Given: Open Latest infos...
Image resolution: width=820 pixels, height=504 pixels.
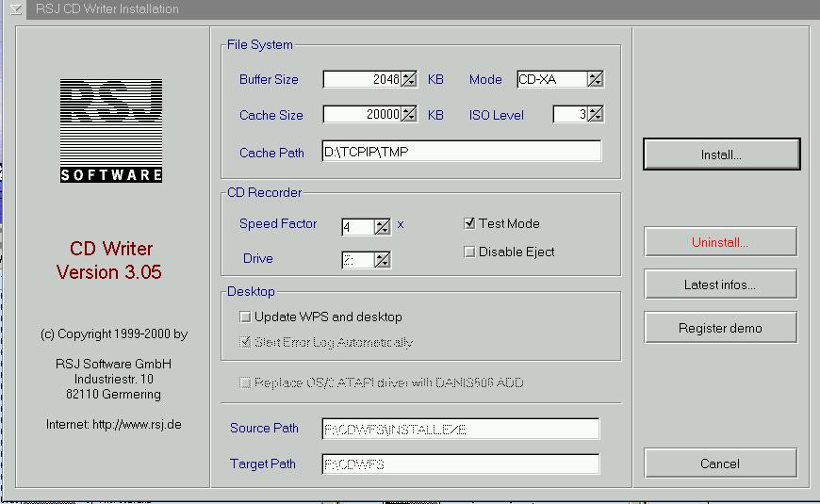Looking at the screenshot, I should (x=720, y=285).
